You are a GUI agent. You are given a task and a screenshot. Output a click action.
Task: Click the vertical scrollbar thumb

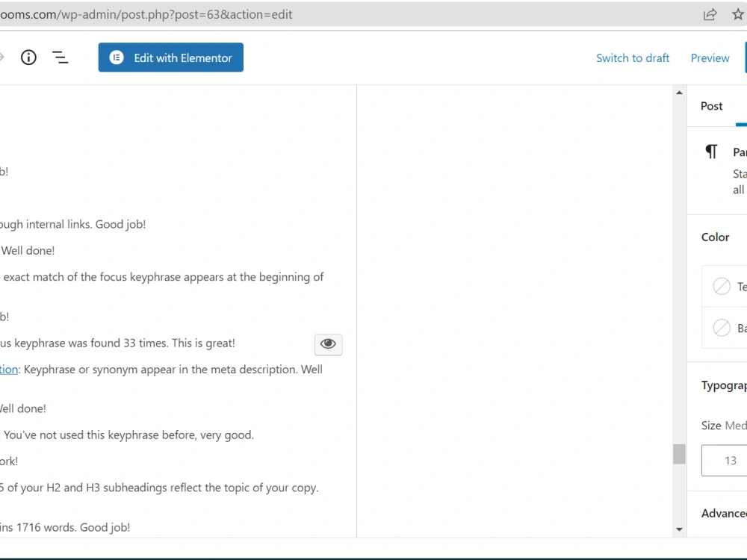pyautogui.click(x=679, y=454)
